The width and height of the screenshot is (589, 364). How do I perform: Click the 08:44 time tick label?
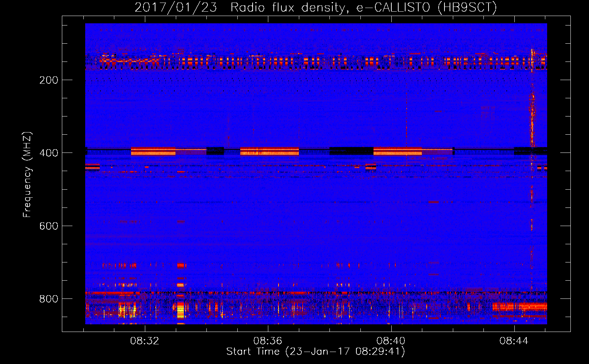click(x=514, y=341)
